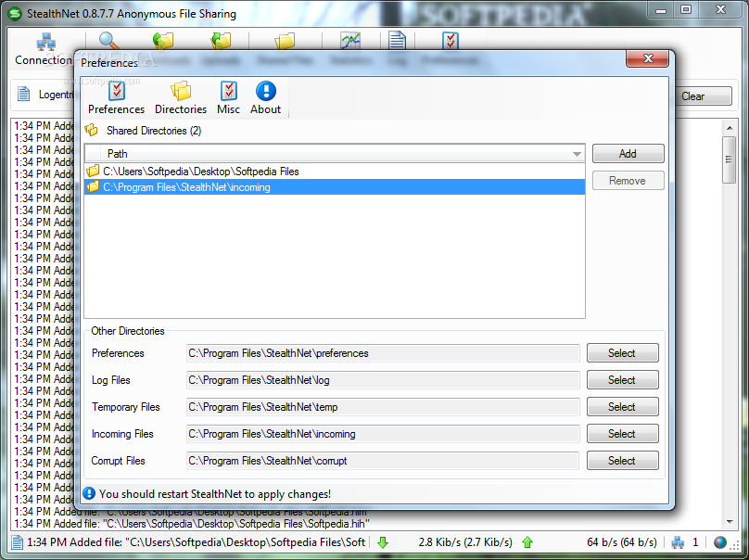
Task: Open the Misc tab in dialog
Action: (228, 98)
